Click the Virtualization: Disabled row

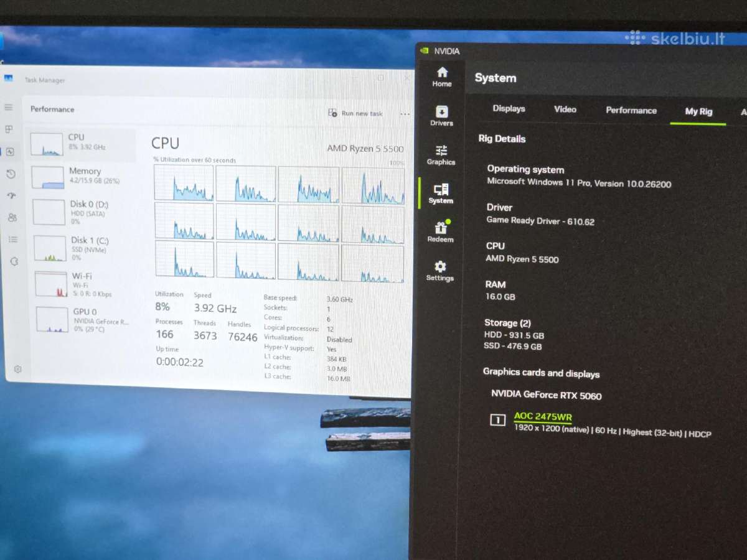pyautogui.click(x=308, y=338)
